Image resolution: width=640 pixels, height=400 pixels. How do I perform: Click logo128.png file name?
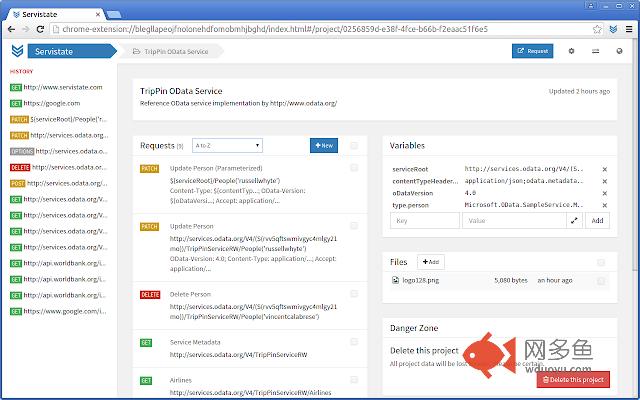point(420,280)
